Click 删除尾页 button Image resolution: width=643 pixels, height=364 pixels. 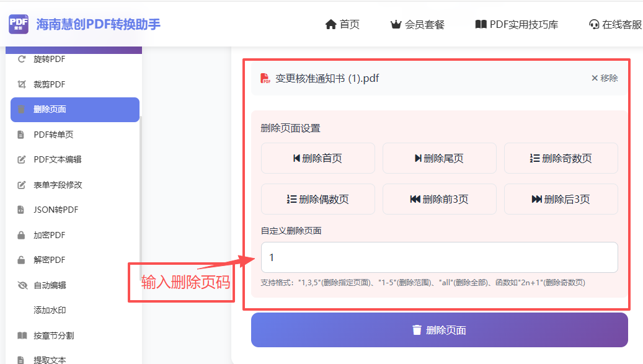(x=439, y=158)
